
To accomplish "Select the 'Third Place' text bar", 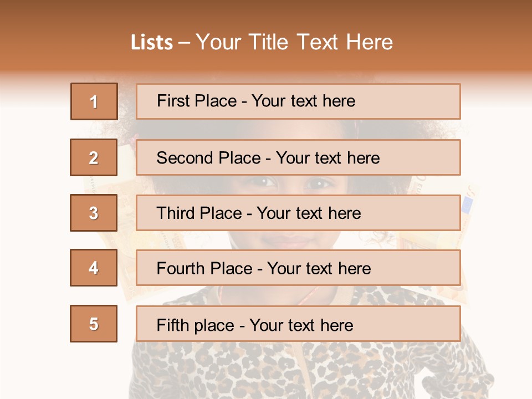I will pyautogui.click(x=298, y=213).
